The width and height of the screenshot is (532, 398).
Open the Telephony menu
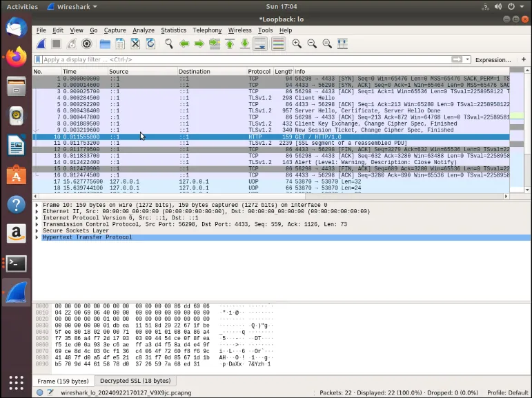(x=207, y=30)
